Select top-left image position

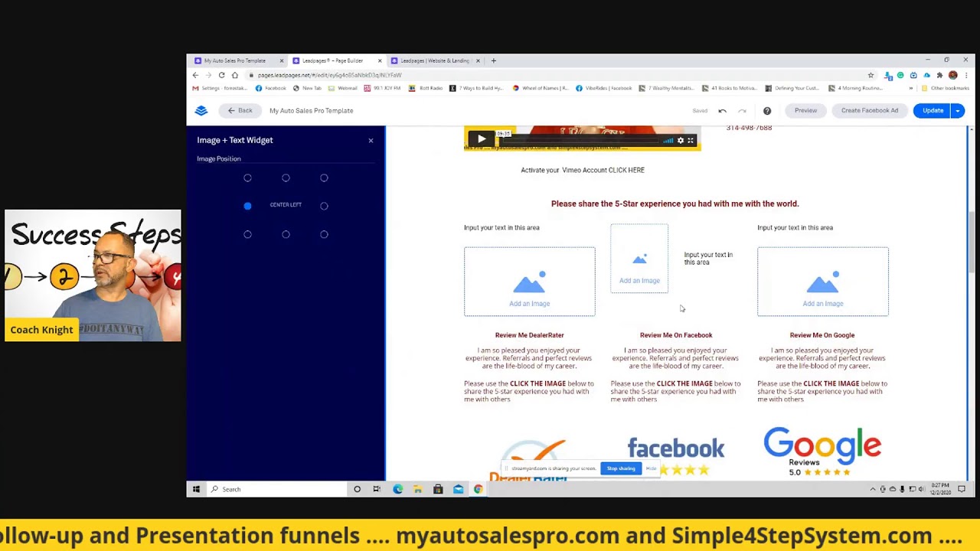click(x=247, y=178)
